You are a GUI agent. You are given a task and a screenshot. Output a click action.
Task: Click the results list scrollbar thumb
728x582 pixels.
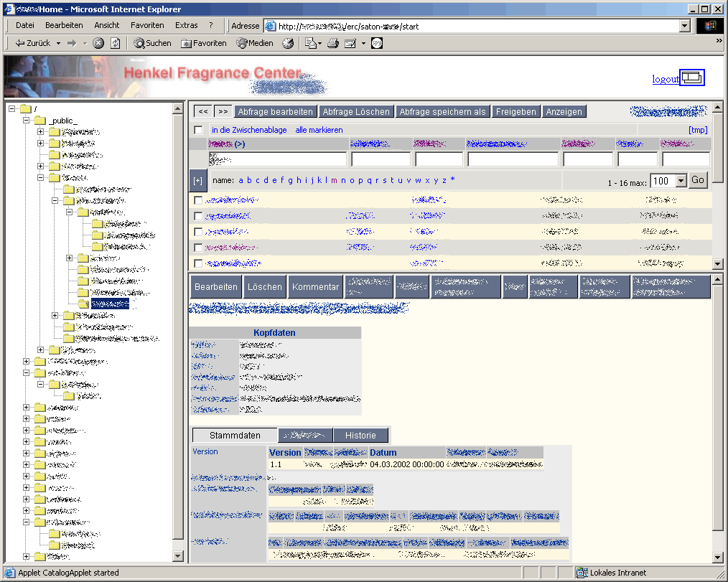coord(717,149)
